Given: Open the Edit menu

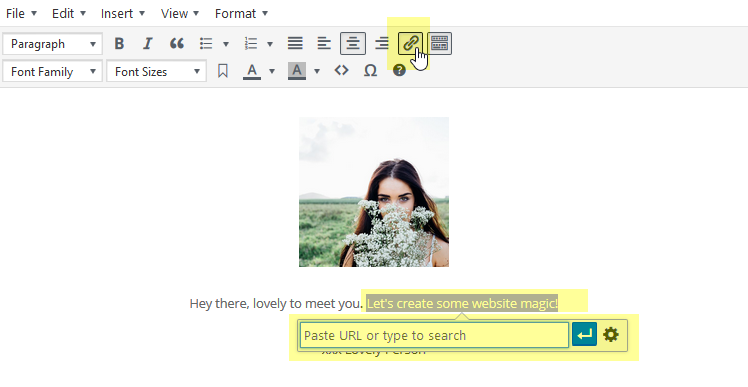Looking at the screenshot, I should [x=69, y=13].
